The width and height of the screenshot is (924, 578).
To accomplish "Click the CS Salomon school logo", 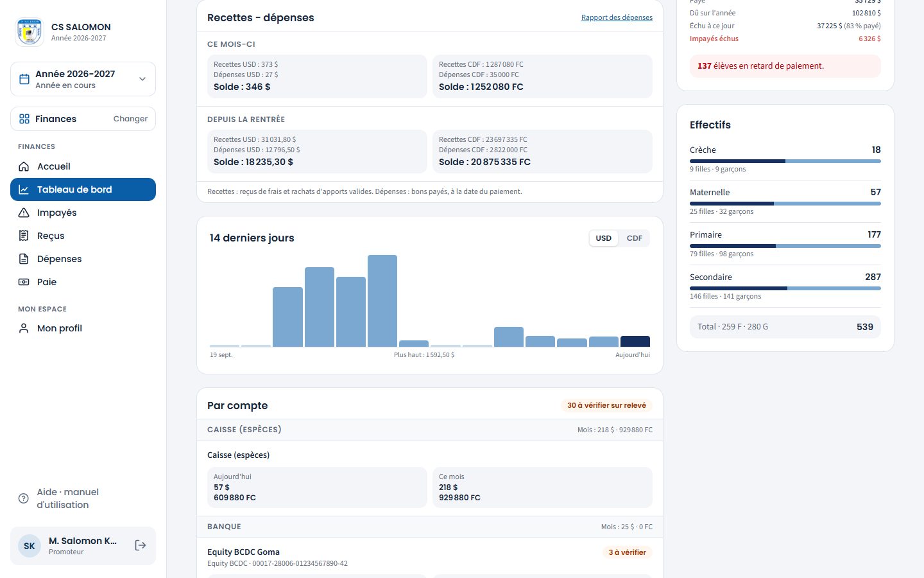I will (30, 32).
